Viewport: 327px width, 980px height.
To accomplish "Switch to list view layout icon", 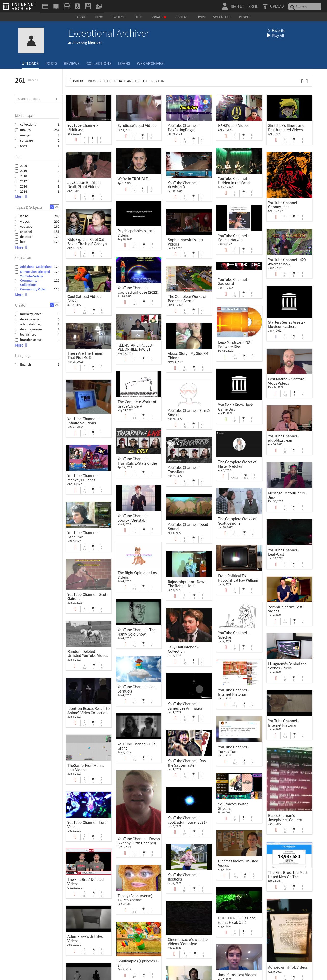I will point(306,81).
